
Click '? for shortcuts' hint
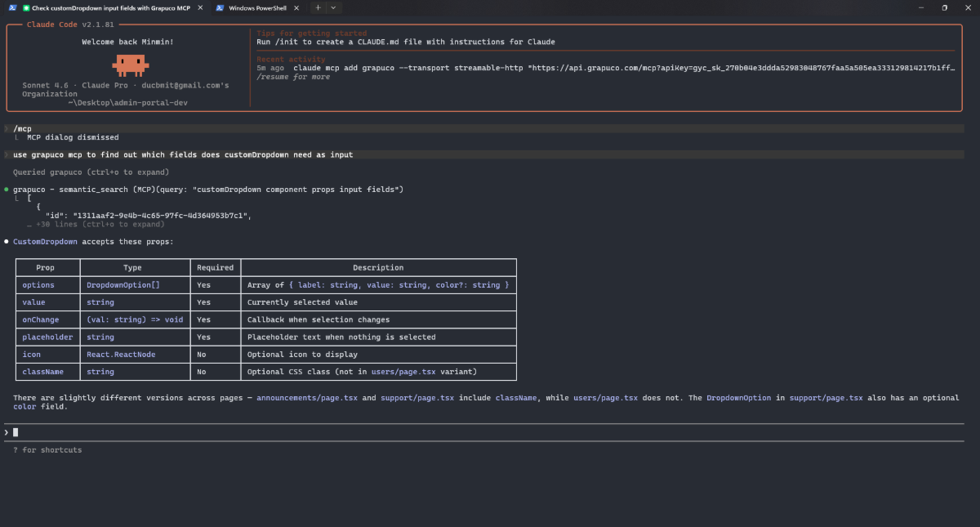coord(47,450)
